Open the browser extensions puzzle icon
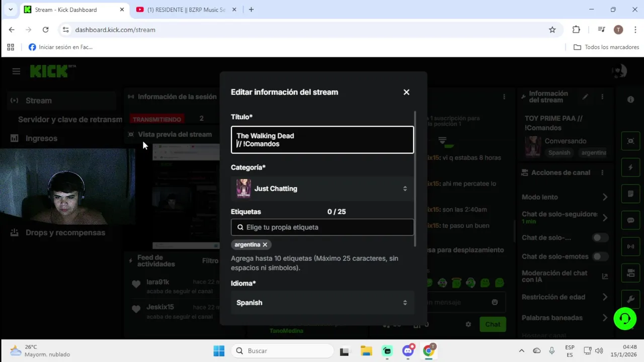 click(577, 30)
